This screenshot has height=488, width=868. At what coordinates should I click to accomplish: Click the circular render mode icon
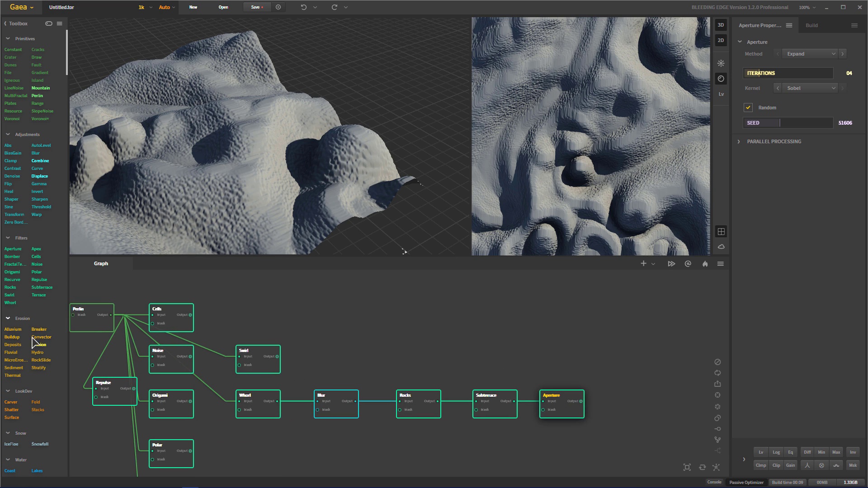pos(721,79)
